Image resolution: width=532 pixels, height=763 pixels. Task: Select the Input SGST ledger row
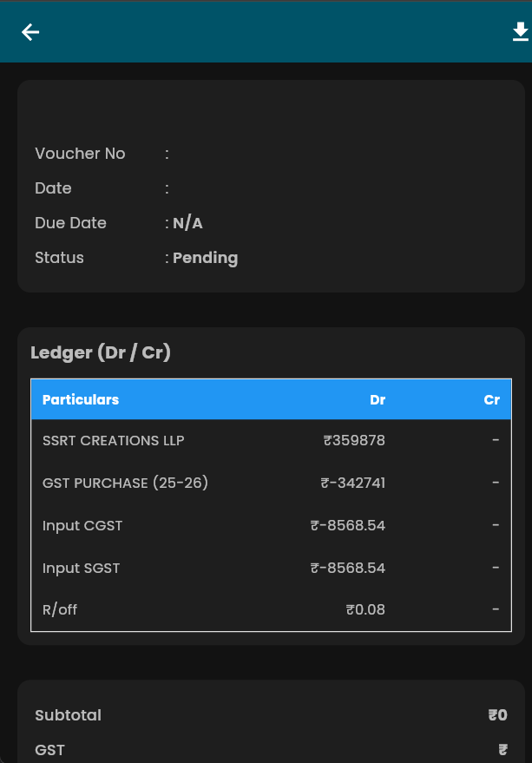[271, 568]
